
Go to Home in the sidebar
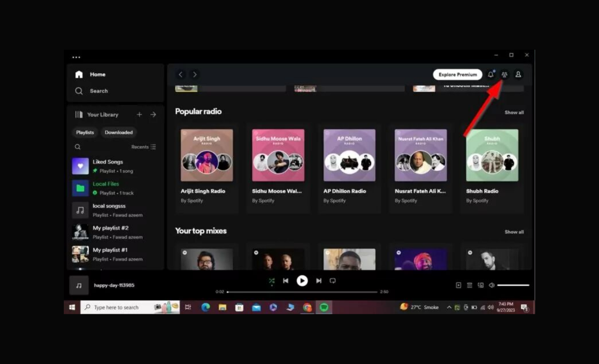[x=90, y=74]
